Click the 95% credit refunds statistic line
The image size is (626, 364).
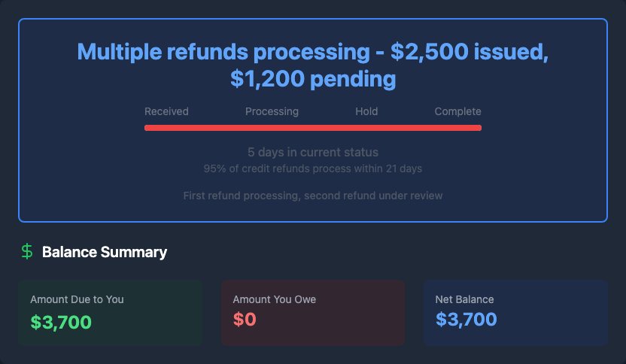(312, 168)
